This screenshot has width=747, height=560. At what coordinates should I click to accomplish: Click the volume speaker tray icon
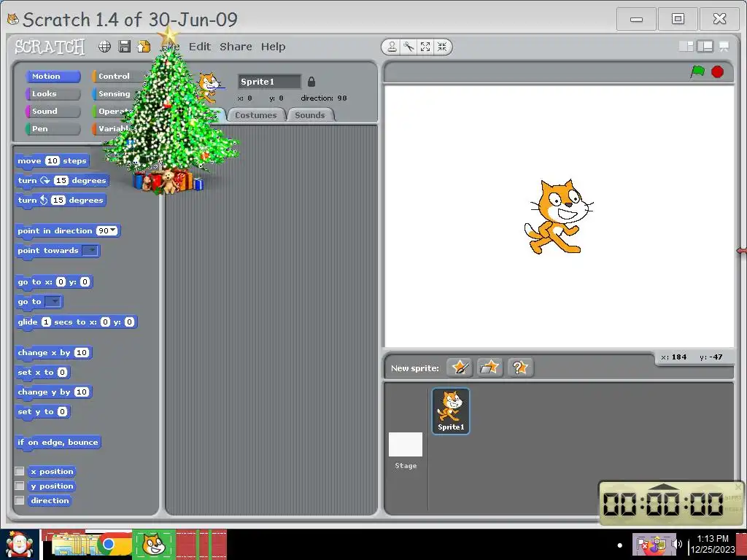coord(676,544)
